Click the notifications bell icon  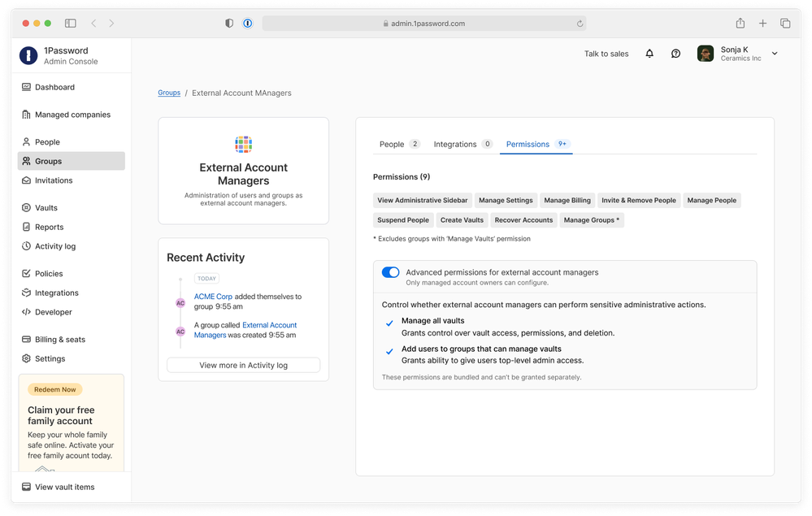tap(649, 54)
